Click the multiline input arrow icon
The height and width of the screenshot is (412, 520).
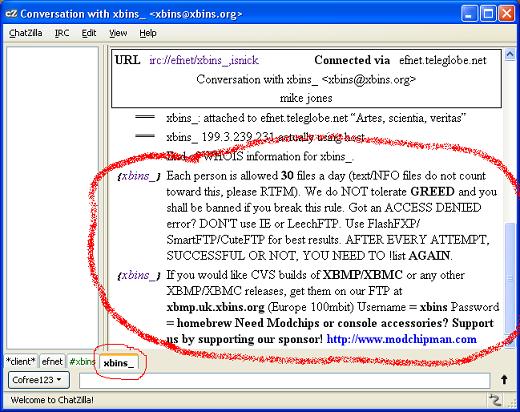tap(504, 380)
